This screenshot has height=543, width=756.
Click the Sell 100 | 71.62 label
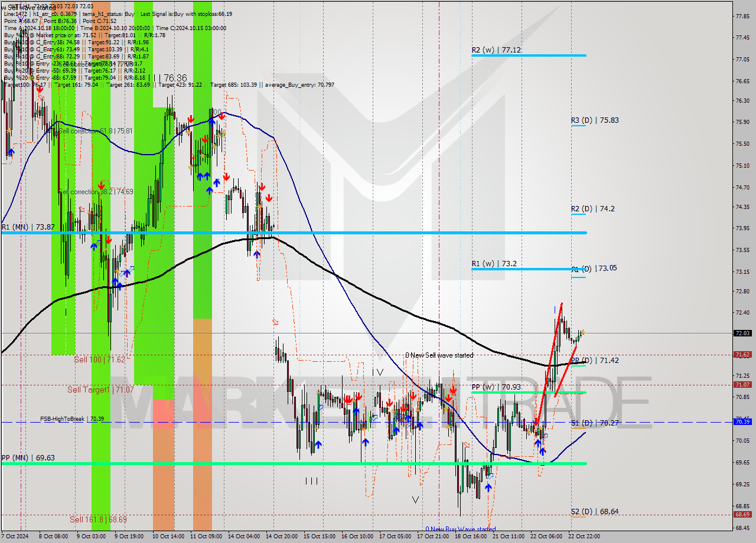click(99, 359)
